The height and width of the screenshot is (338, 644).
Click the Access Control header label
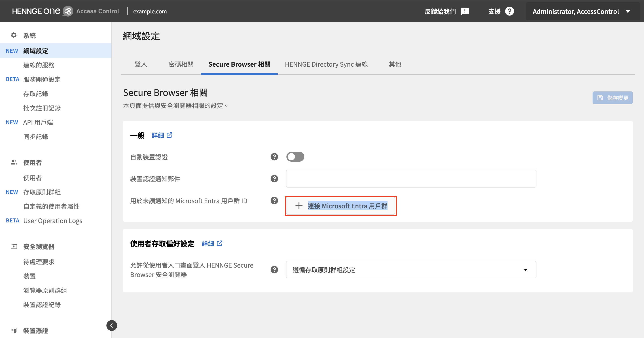(x=97, y=11)
